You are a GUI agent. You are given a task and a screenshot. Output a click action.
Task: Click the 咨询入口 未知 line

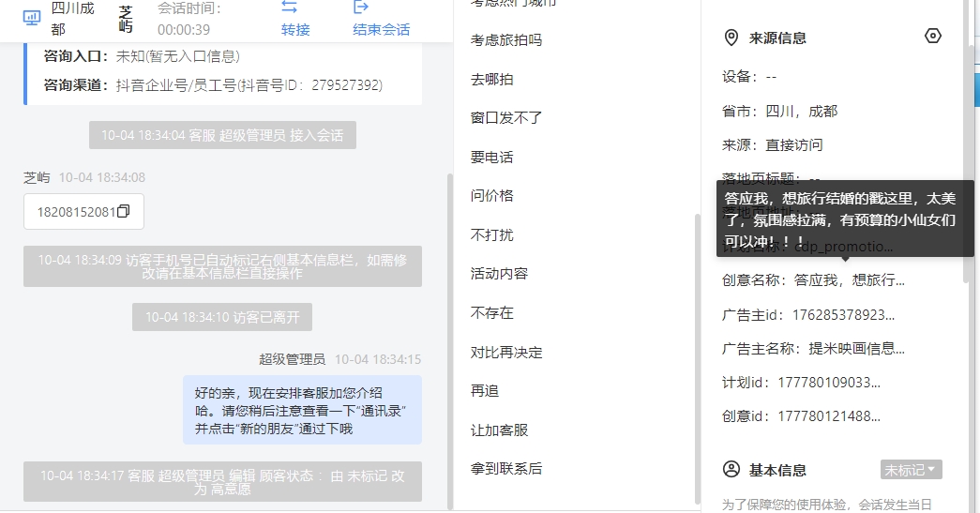(142, 56)
